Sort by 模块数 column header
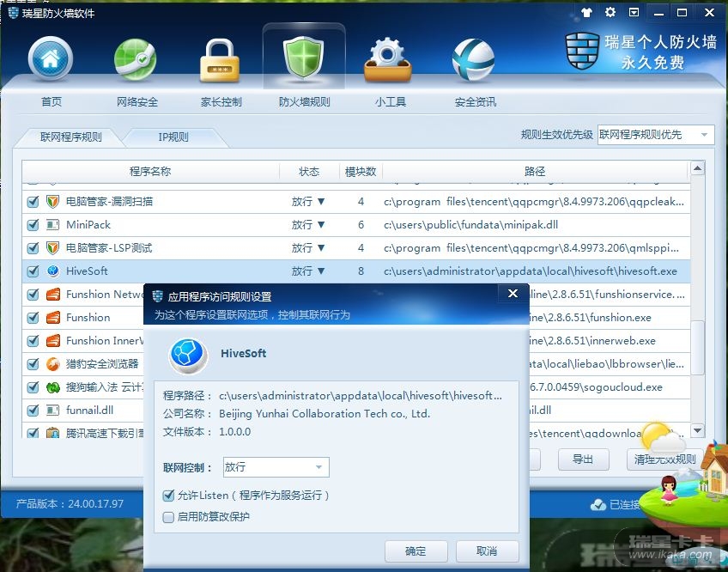The width and height of the screenshot is (728, 572). click(361, 172)
